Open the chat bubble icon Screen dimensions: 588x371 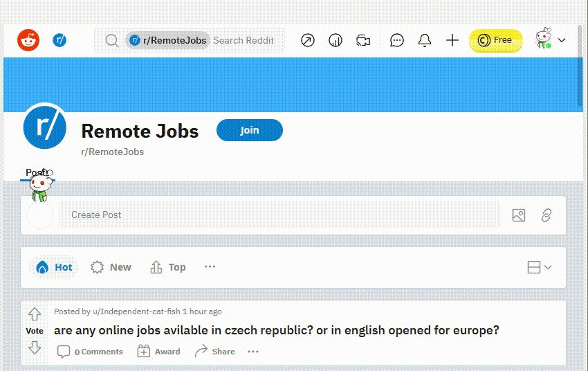tap(397, 40)
